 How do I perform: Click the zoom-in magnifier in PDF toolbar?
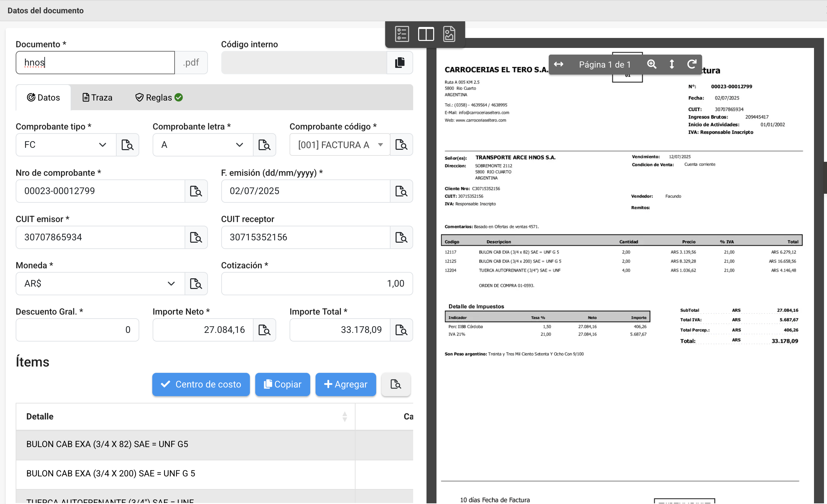[x=651, y=64]
